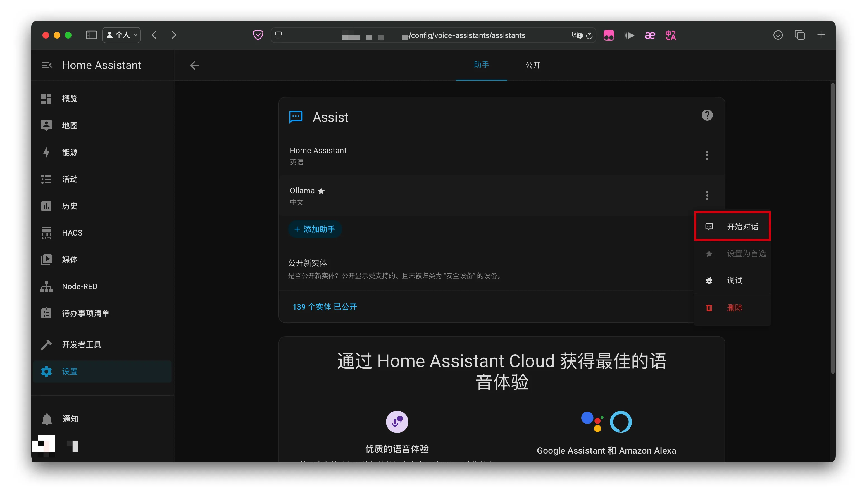This screenshot has height=504, width=867.
Task: Click the browser page reload icon
Action: (589, 35)
